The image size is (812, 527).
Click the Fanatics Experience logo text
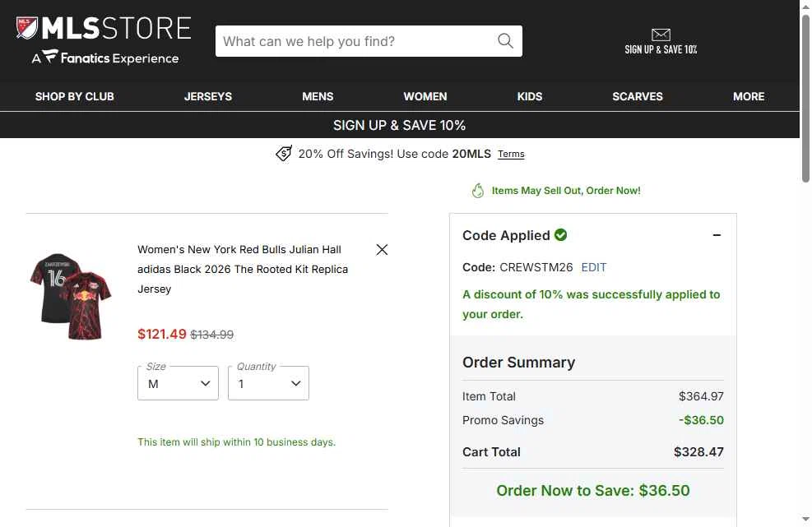(x=105, y=58)
